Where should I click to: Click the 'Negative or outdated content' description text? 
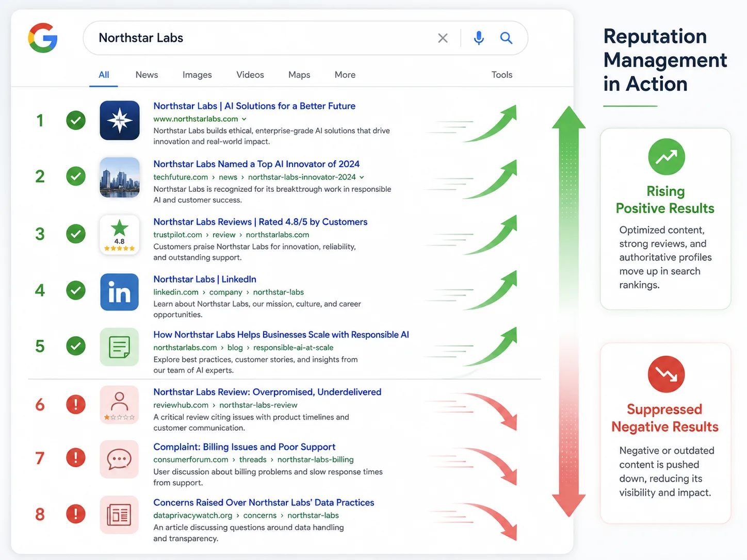(x=667, y=471)
